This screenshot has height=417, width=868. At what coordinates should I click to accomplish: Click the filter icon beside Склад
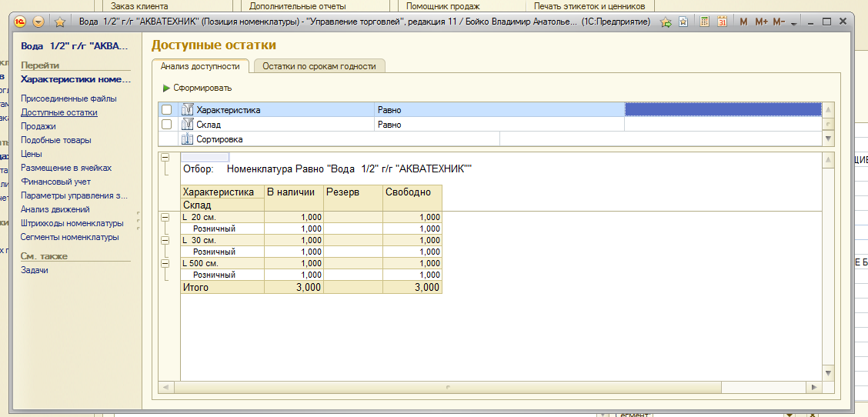pyautogui.click(x=186, y=125)
